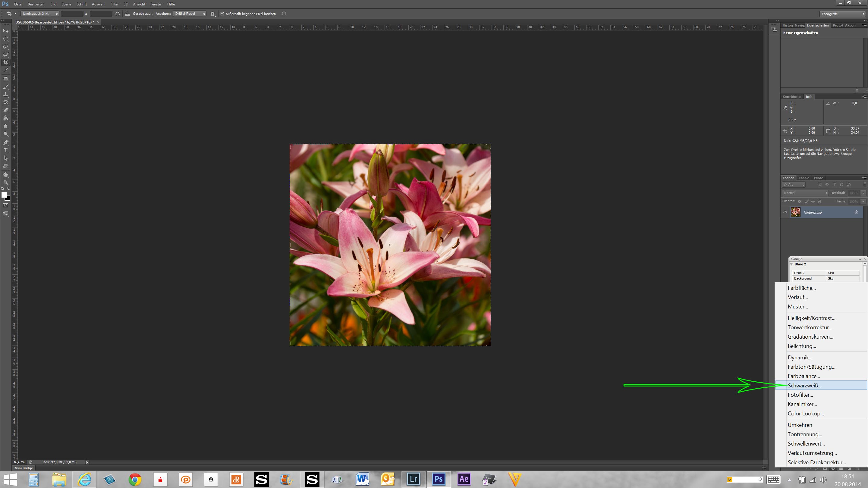This screenshot has height=488, width=868.
Task: Open the Drittel-Regel overlay dropdown
Action: 190,14
